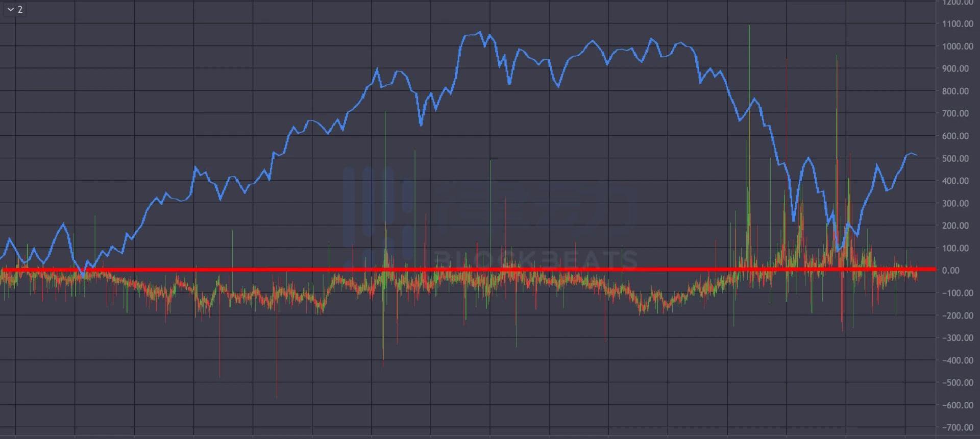Collapse the indicator legend chevron labeled 2
This screenshot has width=980, height=439.
click(x=11, y=10)
